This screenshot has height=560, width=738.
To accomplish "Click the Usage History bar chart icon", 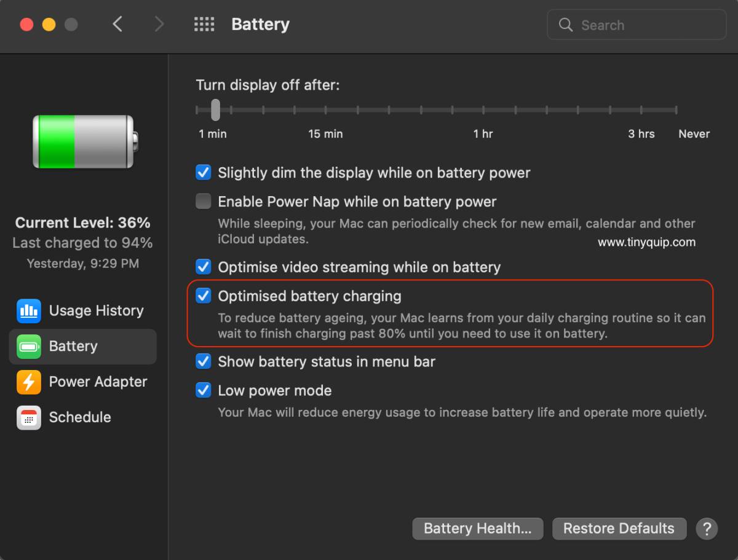I will tap(28, 311).
